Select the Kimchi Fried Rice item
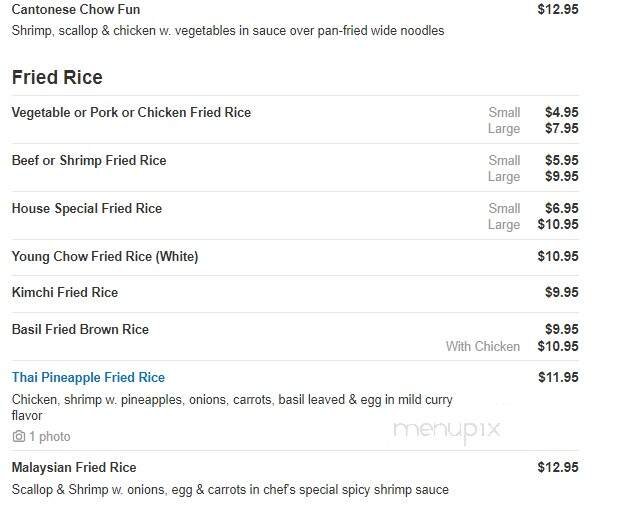Image resolution: width=626 pixels, height=512 pixels. point(65,293)
